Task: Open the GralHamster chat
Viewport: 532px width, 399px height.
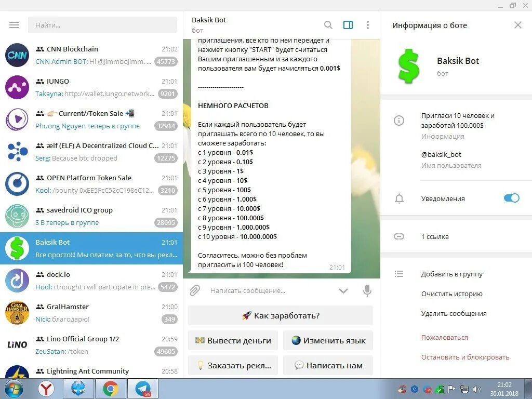Action: tap(91, 313)
